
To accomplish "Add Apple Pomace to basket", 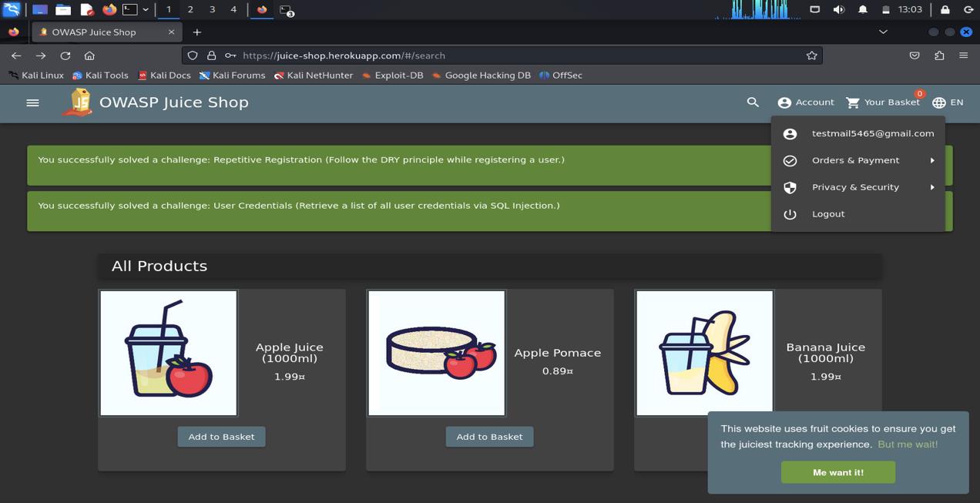I will point(489,437).
